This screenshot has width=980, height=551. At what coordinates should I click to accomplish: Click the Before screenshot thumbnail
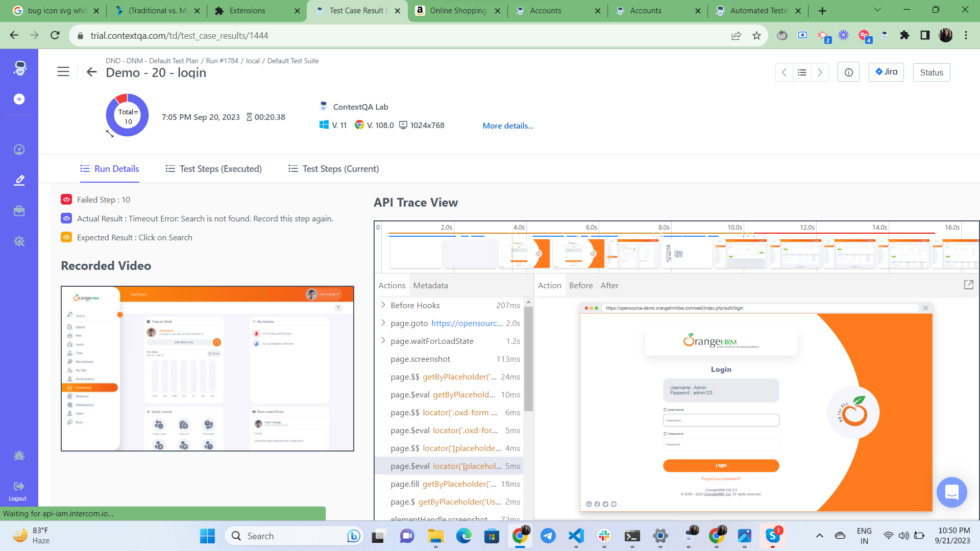pos(581,285)
